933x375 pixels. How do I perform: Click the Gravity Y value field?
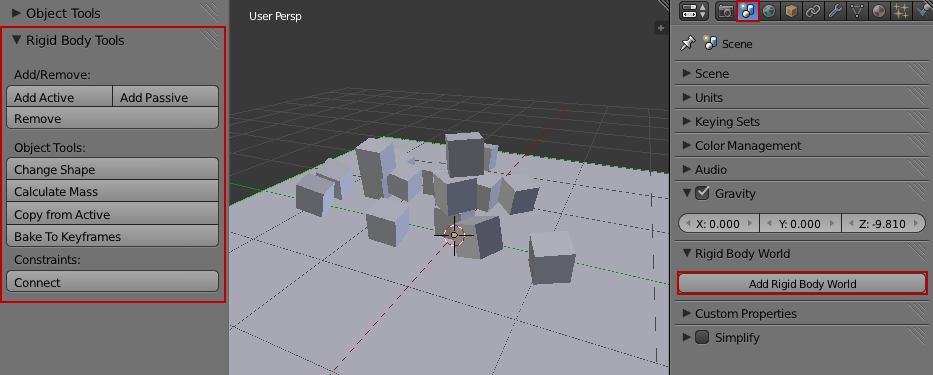tap(801, 223)
